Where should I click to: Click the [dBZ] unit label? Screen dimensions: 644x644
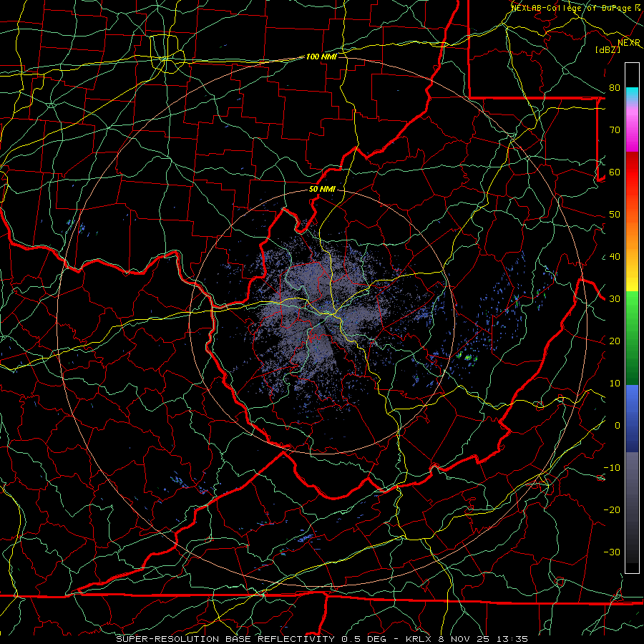point(608,49)
